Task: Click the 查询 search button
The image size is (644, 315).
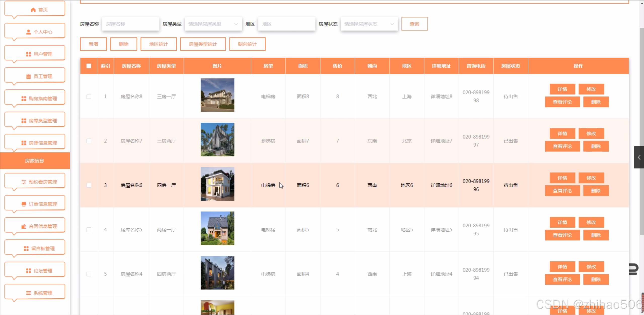Action: [414, 24]
